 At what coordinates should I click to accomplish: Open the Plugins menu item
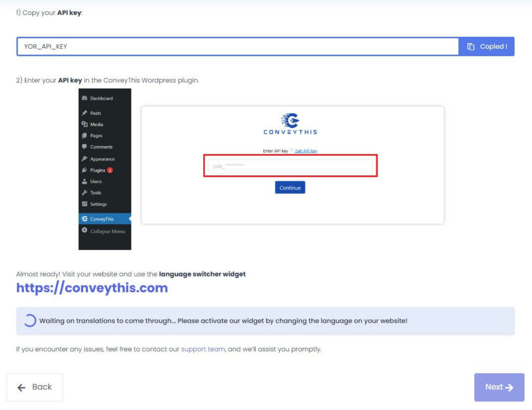point(98,170)
